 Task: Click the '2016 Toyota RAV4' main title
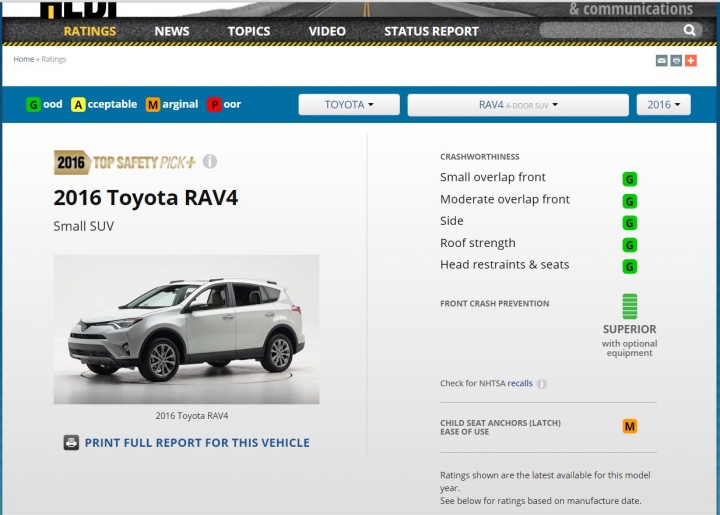146,198
